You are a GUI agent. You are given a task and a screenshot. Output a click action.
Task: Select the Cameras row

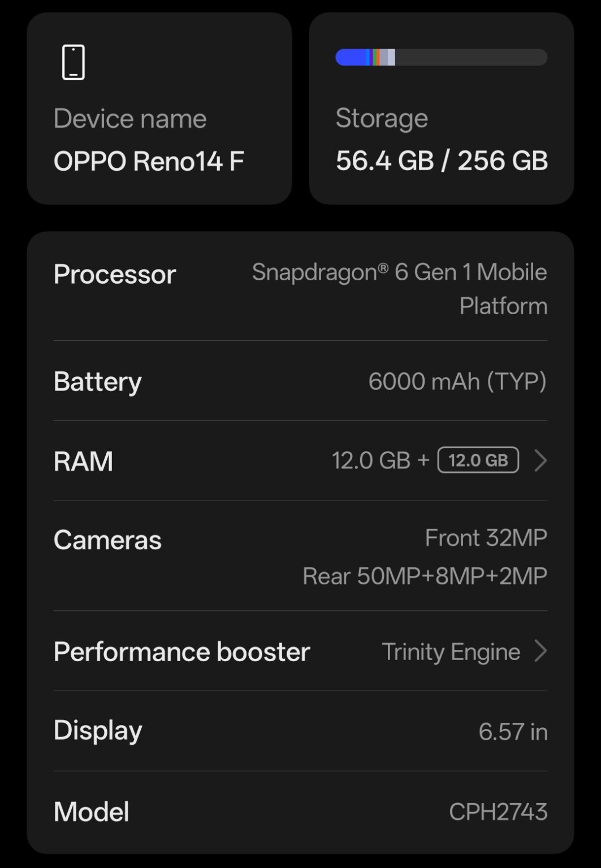click(300, 556)
